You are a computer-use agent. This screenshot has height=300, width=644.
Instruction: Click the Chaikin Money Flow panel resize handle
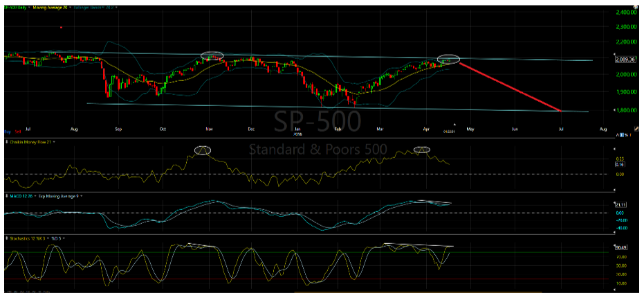click(x=7, y=141)
